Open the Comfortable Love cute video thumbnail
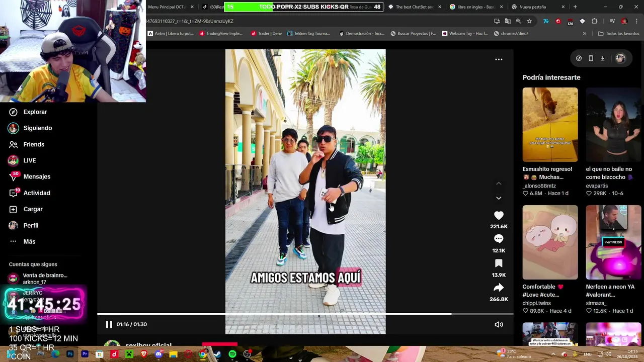Image resolution: width=644 pixels, height=362 pixels. (550, 242)
